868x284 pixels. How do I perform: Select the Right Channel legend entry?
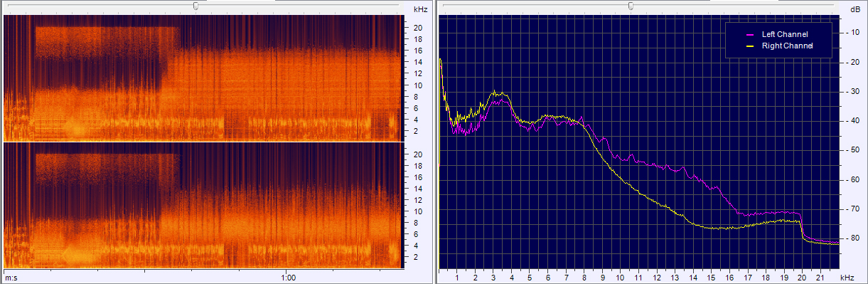point(787,46)
